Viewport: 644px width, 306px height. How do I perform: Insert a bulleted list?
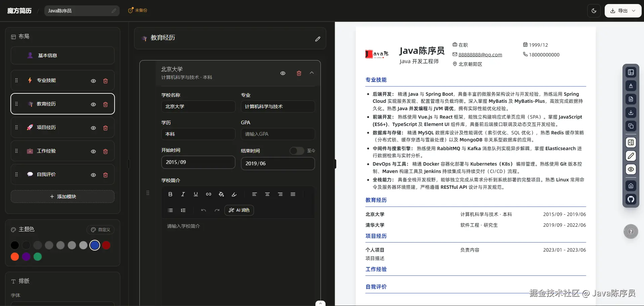(170, 210)
